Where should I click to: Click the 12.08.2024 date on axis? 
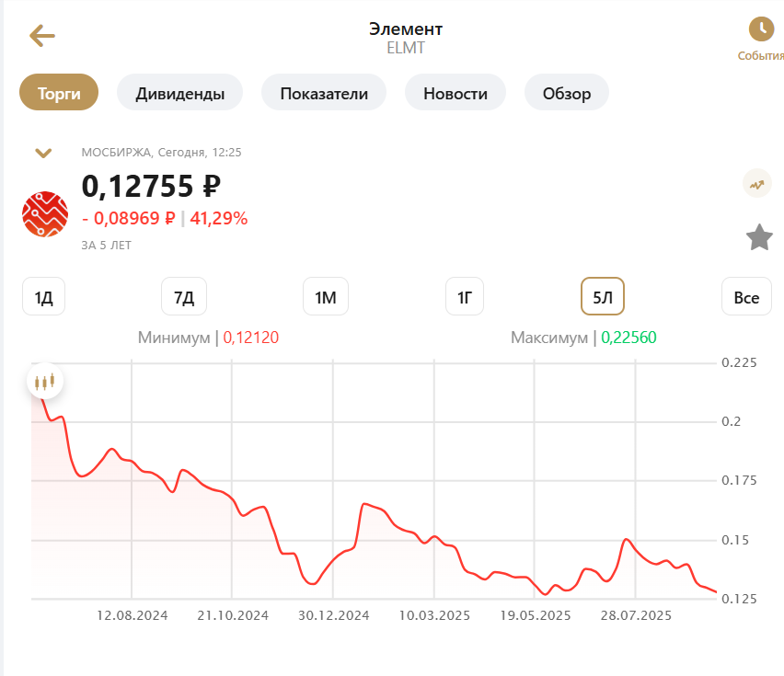coord(132,615)
